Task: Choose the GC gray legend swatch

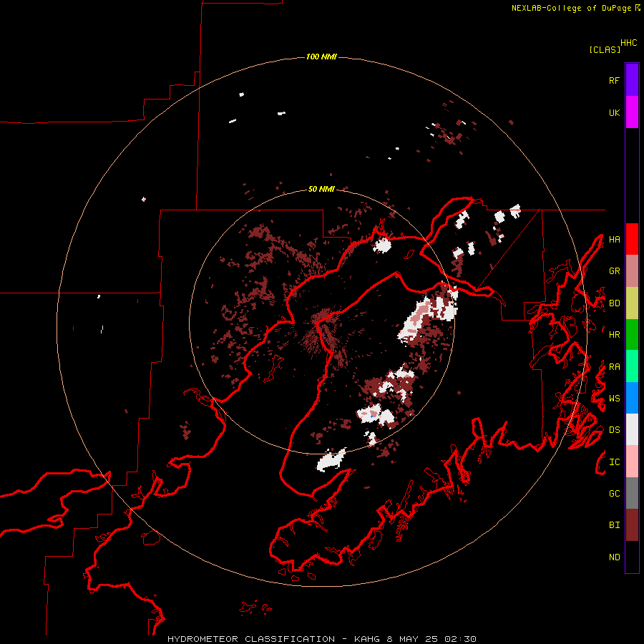Action: [632, 493]
